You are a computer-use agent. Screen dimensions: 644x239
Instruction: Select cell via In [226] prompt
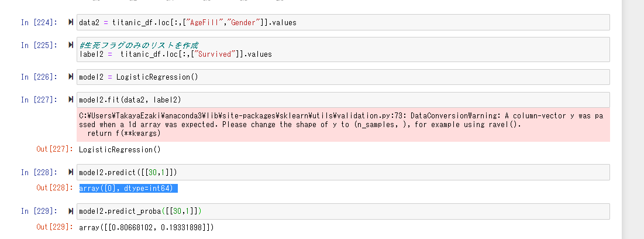[39, 77]
